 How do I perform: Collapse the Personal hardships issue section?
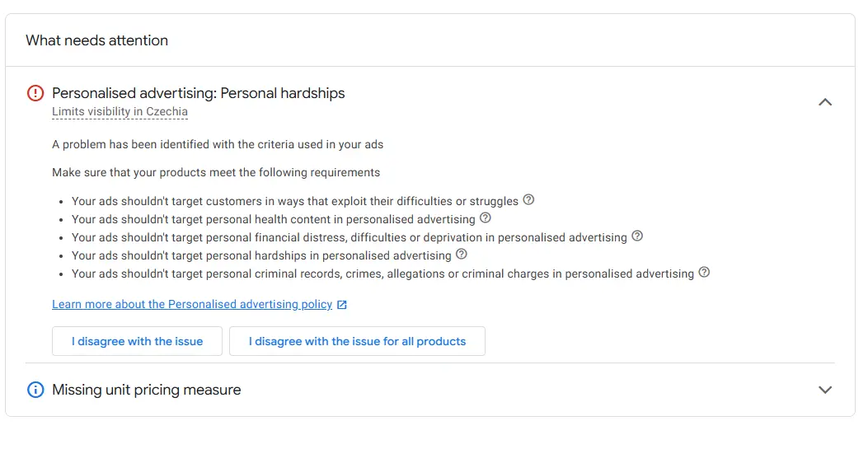(825, 102)
